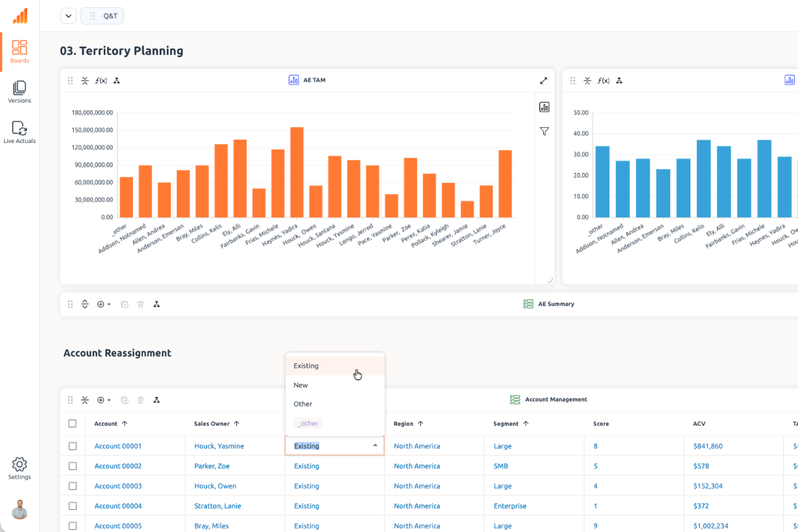
Task: Open Account 00003 link
Action: [x=118, y=486]
